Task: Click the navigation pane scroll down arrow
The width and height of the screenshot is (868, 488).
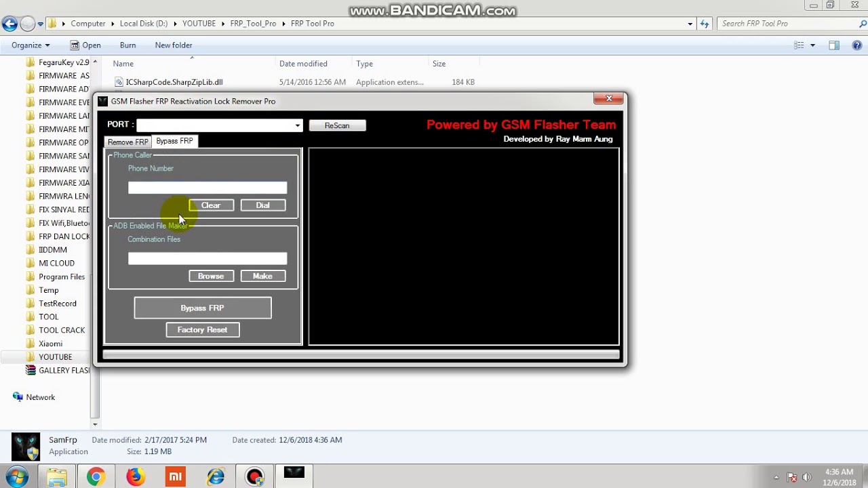Action: coord(95,424)
